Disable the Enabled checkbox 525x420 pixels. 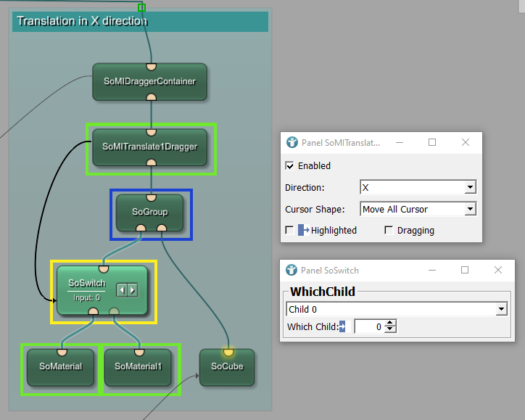pyautogui.click(x=290, y=166)
